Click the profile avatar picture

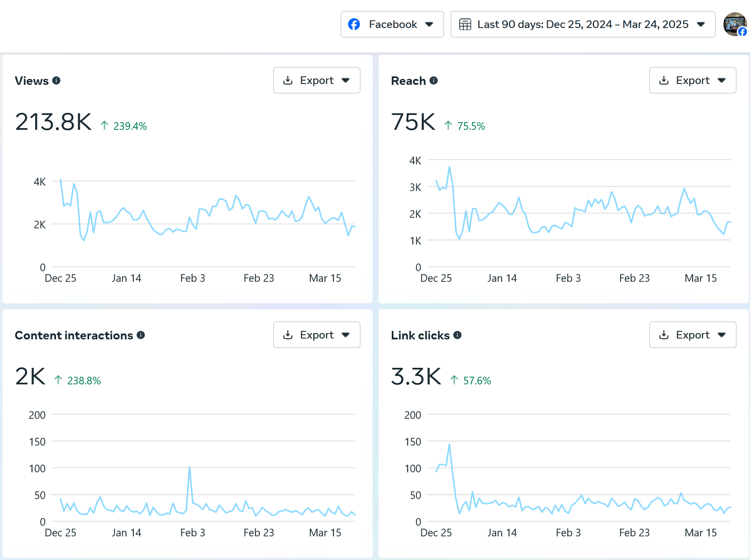pos(734,24)
